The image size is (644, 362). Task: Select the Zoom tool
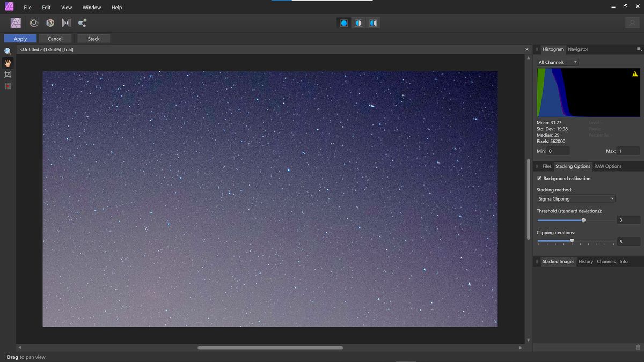click(8, 51)
